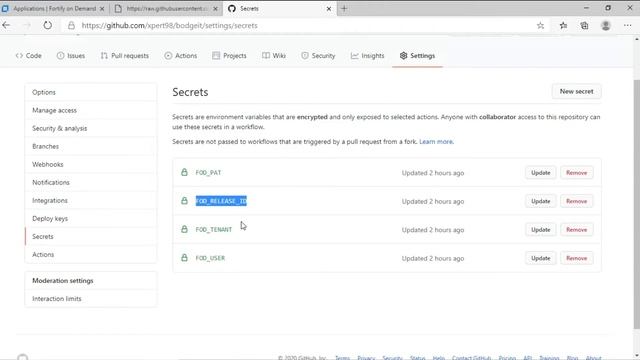Open Integrations settings page
The width and height of the screenshot is (640, 360).
tap(91, 200)
